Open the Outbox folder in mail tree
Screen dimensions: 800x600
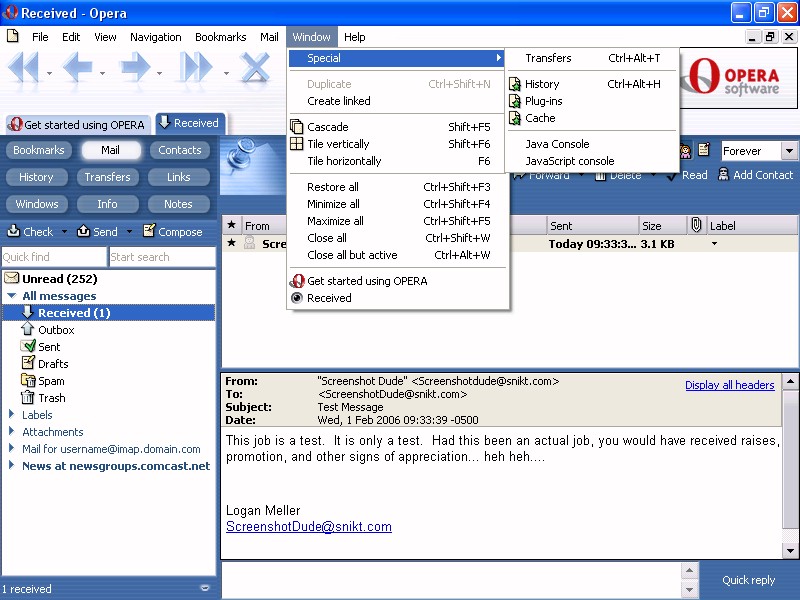(56, 330)
